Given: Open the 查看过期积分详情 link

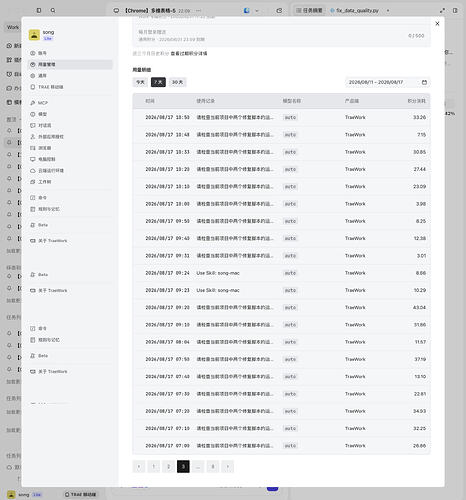Looking at the screenshot, I should click(189, 53).
